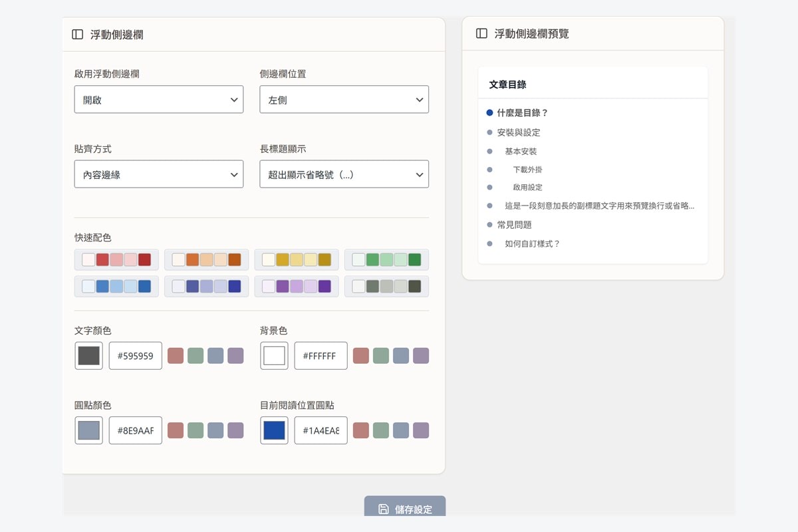
Task: Click the 文章目錄 preview heading
Action: tap(508, 84)
